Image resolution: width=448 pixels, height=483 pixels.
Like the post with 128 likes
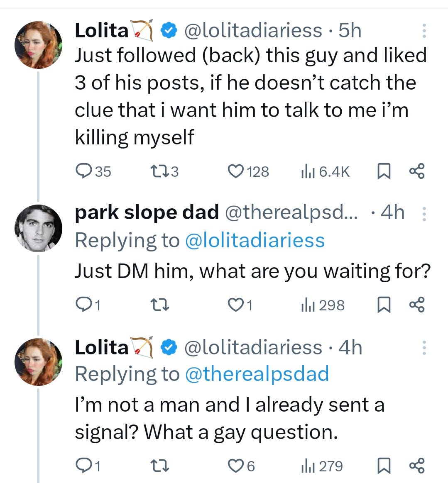click(x=236, y=171)
